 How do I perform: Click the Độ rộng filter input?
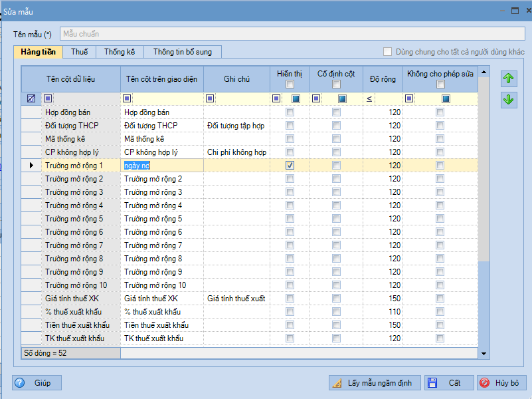click(388, 99)
